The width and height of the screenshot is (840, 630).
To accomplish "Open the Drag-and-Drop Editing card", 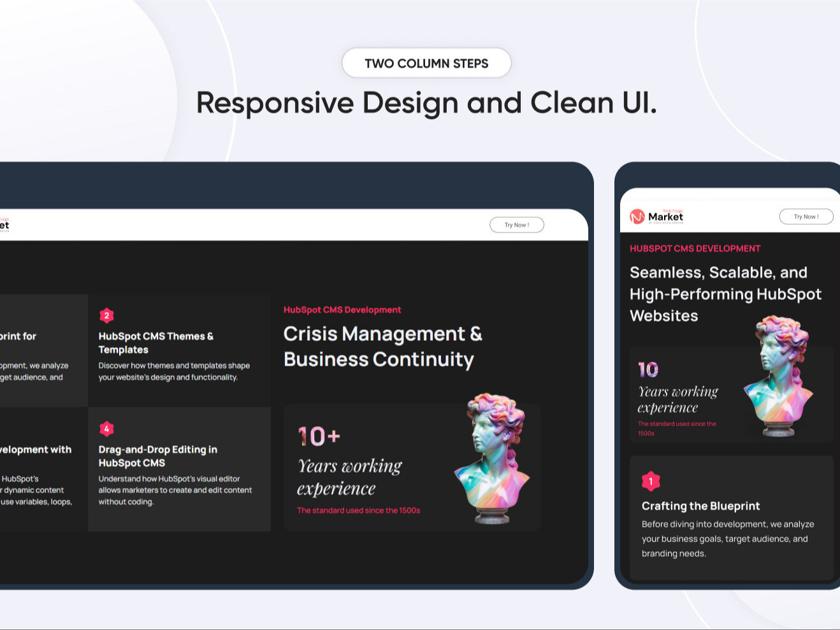I will tap(179, 468).
